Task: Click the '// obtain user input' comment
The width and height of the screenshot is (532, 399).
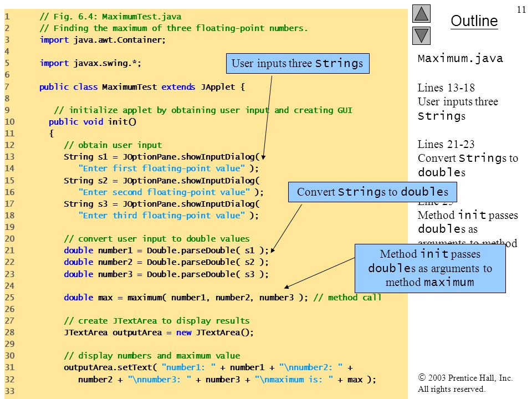Action: (112, 145)
